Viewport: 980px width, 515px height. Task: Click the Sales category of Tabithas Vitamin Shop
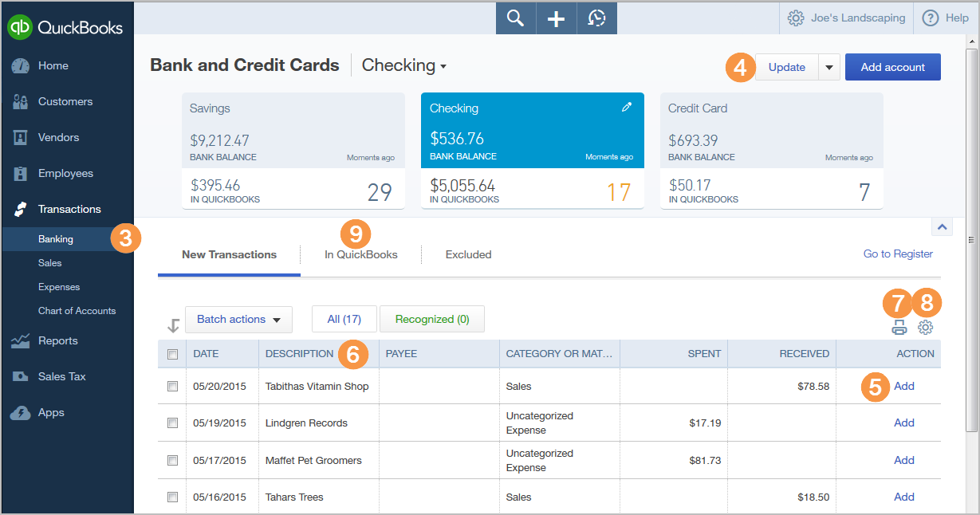click(519, 386)
